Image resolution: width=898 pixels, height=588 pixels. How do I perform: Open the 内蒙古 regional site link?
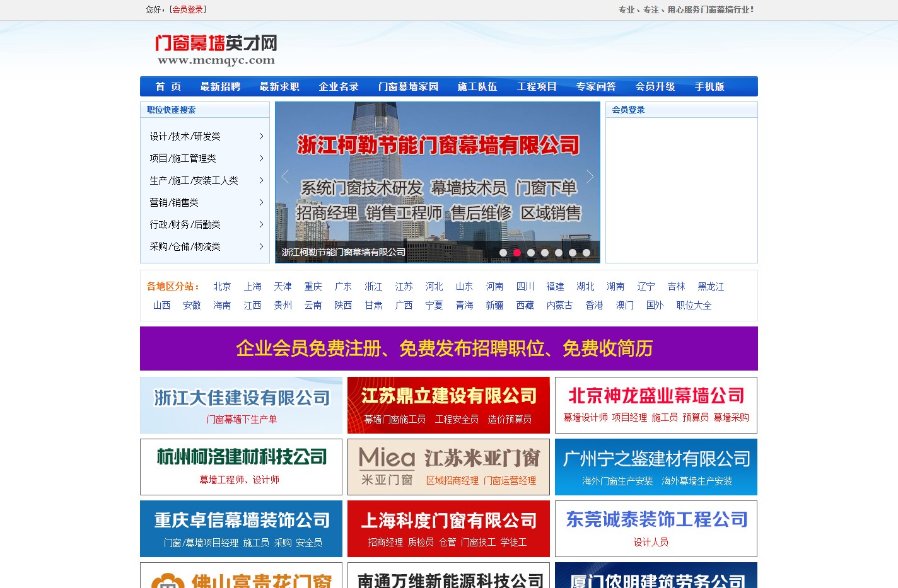tap(559, 305)
